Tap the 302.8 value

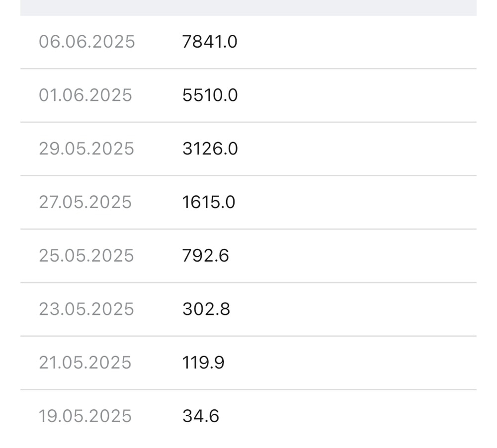point(206,309)
